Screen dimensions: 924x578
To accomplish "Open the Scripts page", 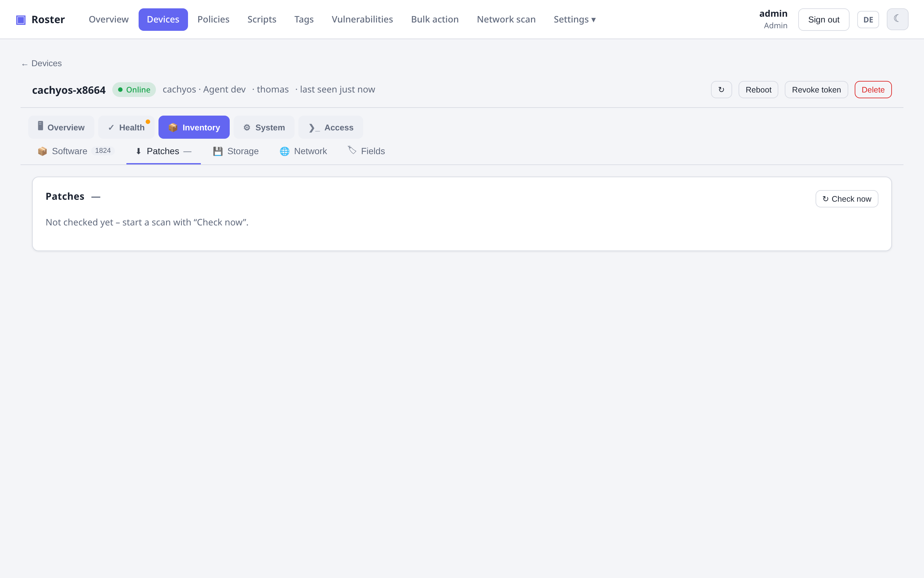I will pos(261,20).
